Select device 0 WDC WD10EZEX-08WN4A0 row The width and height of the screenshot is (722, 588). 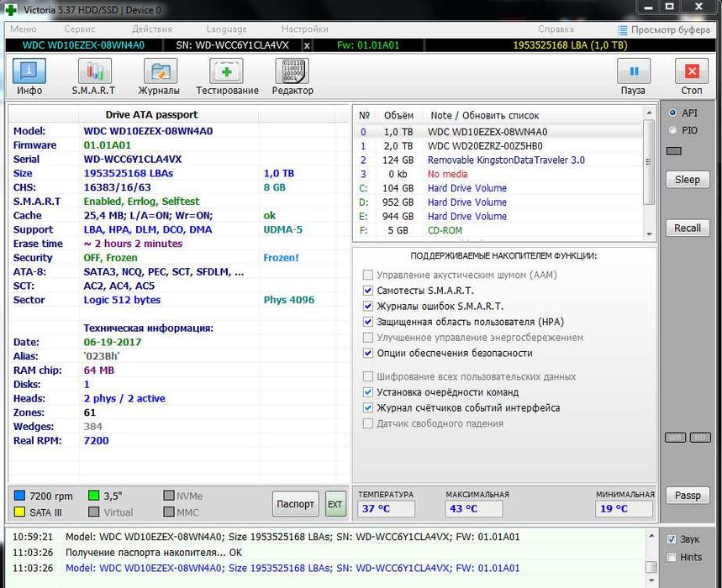[498, 132]
